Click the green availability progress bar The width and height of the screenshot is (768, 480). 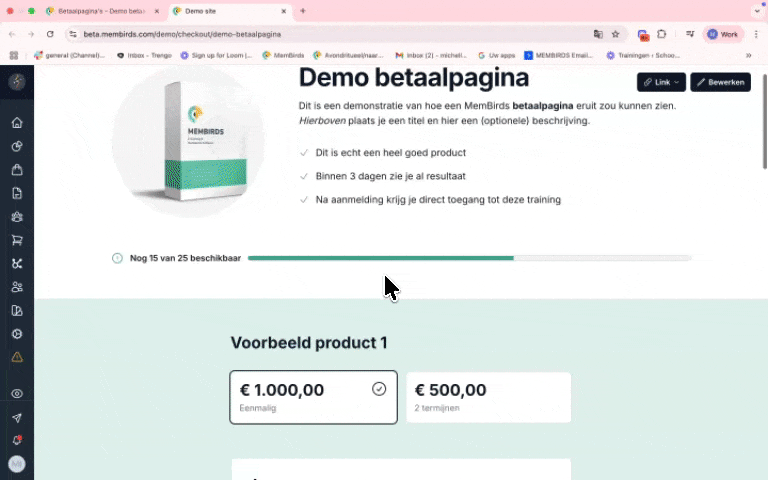[x=469, y=258]
